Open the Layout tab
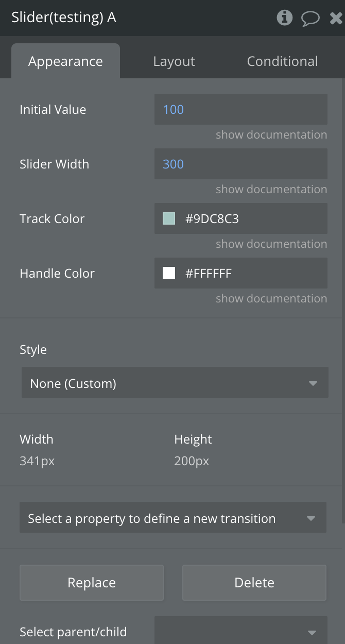The height and width of the screenshot is (644, 345). pos(174,61)
